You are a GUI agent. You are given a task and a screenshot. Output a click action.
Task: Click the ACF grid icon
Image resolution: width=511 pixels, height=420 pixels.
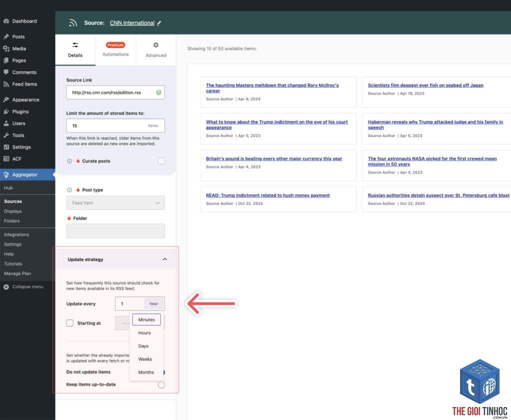(6, 159)
